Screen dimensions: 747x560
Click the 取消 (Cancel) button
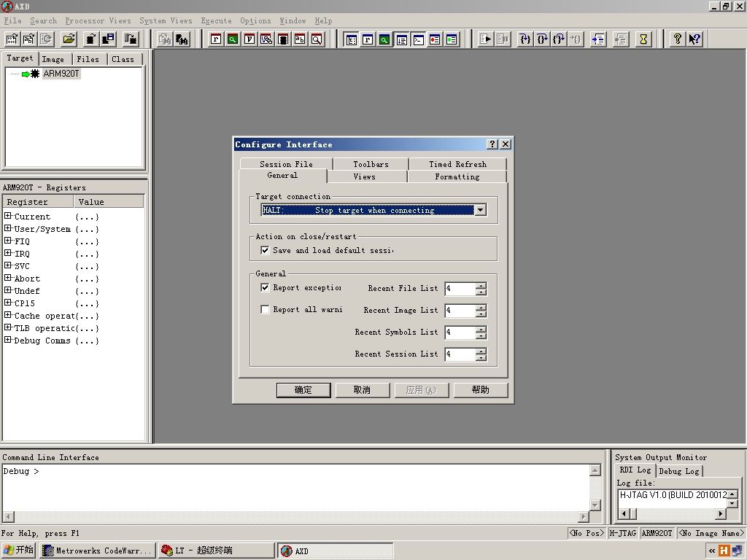click(x=362, y=390)
